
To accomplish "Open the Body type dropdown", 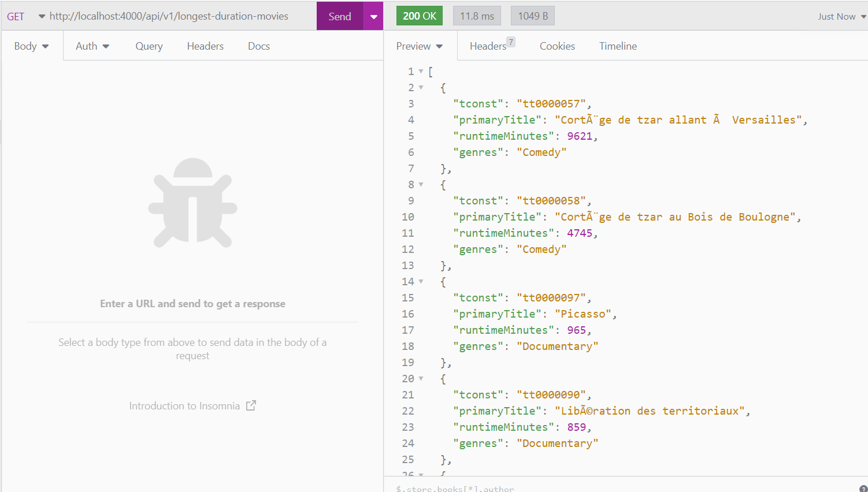I will (32, 46).
